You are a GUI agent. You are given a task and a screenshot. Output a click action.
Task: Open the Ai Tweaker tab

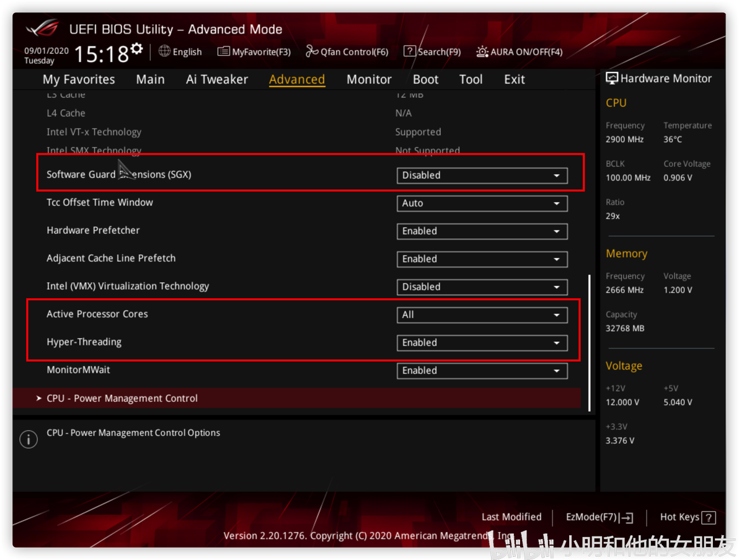[x=217, y=79]
